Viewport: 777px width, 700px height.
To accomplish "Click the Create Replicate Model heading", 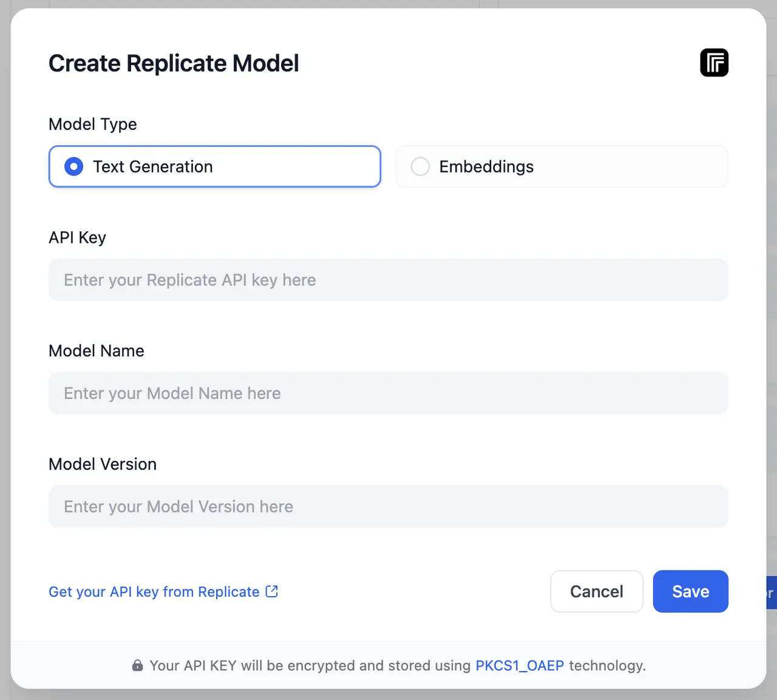I will tap(174, 63).
